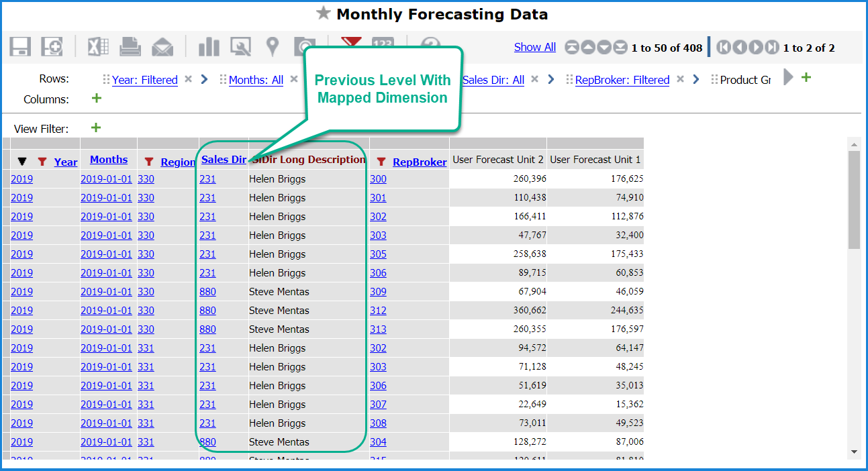The height and width of the screenshot is (471, 868).
Task: Click the Save icon in the toolbar
Action: (20, 47)
